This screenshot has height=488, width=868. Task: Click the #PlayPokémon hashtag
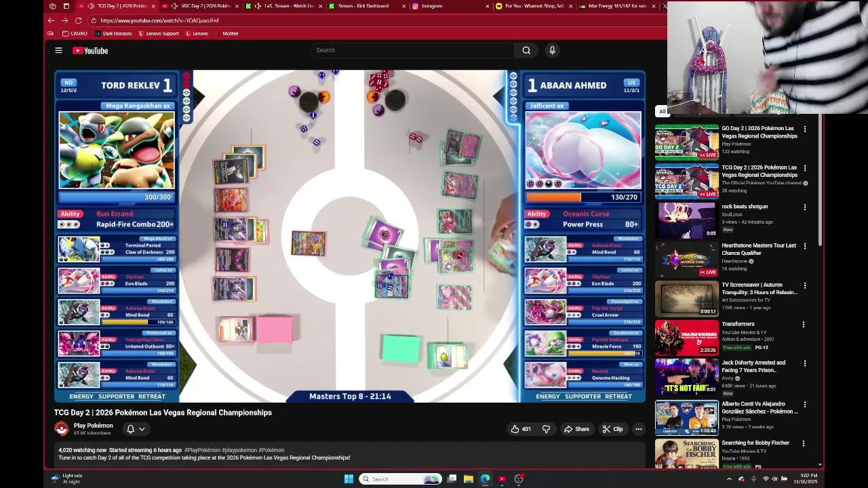tap(202, 450)
